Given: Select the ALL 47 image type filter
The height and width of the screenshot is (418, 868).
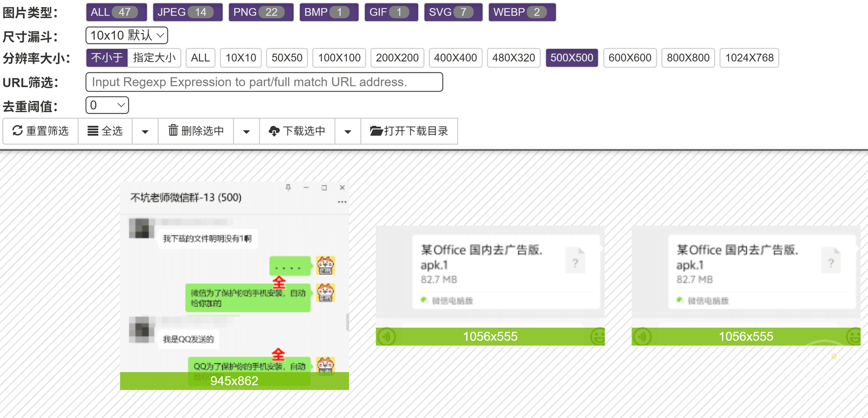Looking at the screenshot, I should pos(116,12).
